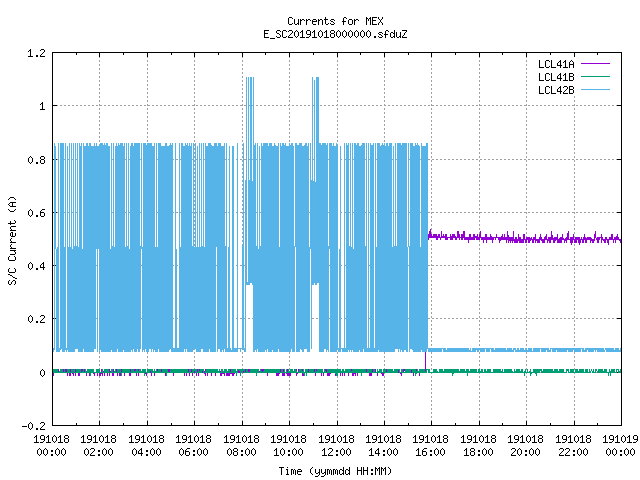Viewport: 640px width, 480px height.
Task: Click the filename E_SC20191018000000.sfduZ subtitle
Action: point(335,34)
